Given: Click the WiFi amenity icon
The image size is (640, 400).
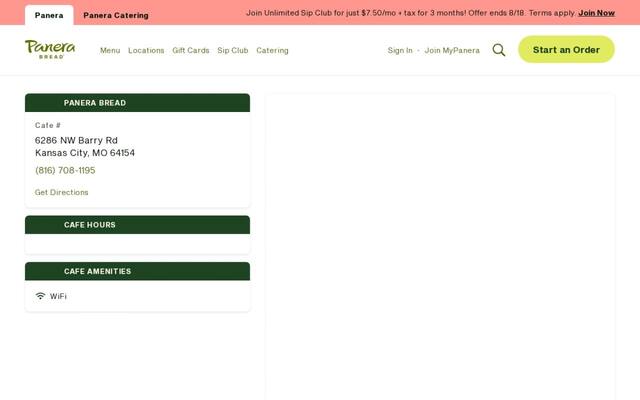Looking at the screenshot, I should click(x=40, y=296).
